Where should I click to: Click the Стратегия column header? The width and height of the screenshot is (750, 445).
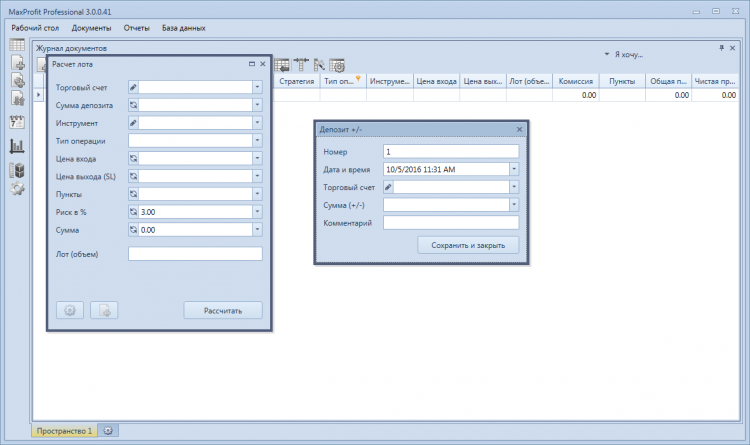[297, 81]
